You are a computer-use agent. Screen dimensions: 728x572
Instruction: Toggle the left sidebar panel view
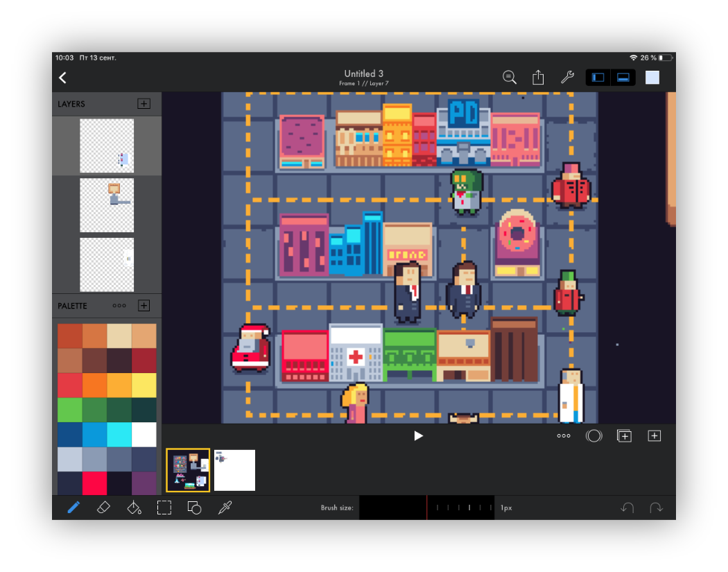598,78
